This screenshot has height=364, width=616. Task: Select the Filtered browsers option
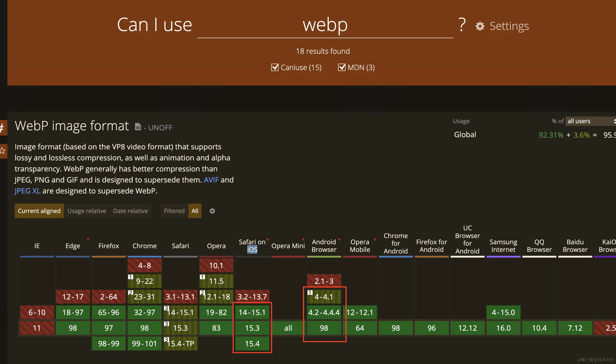point(174,211)
